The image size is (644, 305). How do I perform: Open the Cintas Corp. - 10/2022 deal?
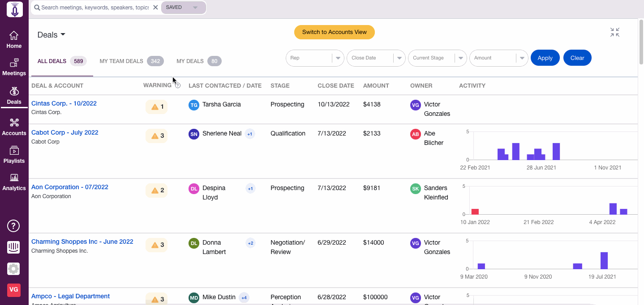click(64, 103)
